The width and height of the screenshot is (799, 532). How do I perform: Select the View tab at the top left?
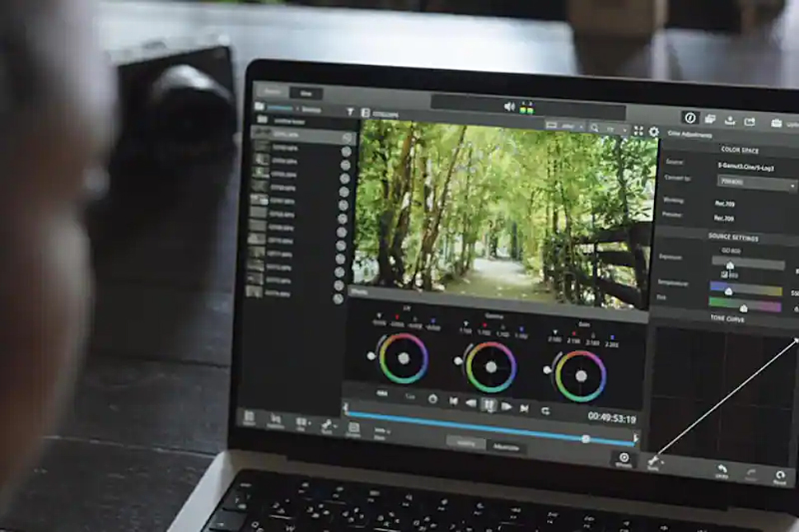pyautogui.click(x=306, y=93)
